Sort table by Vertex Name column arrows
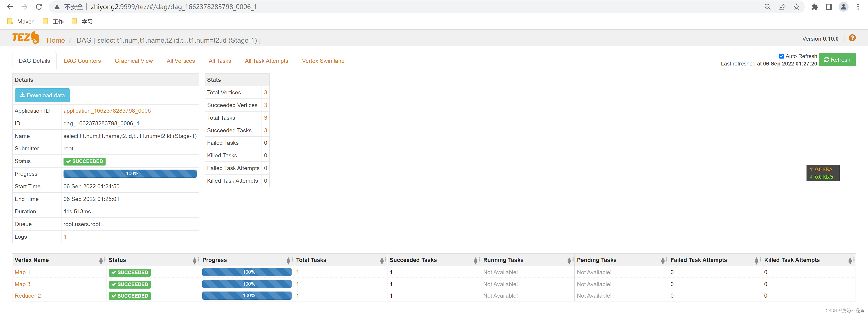 (x=101, y=260)
